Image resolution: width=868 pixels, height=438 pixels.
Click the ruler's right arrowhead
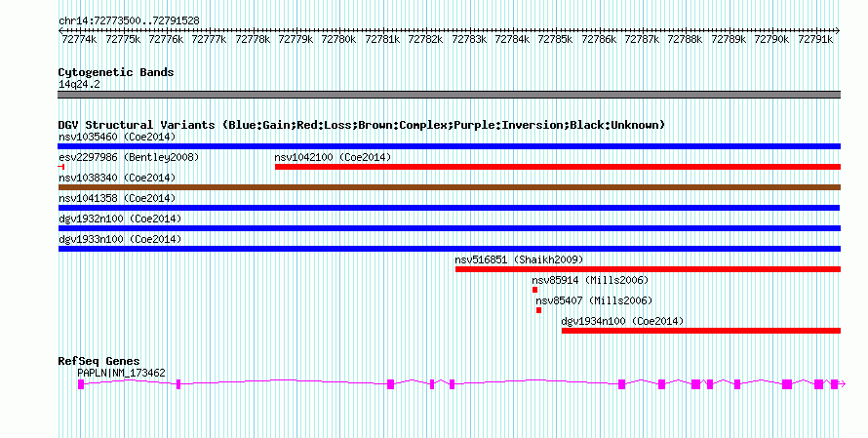click(x=838, y=30)
